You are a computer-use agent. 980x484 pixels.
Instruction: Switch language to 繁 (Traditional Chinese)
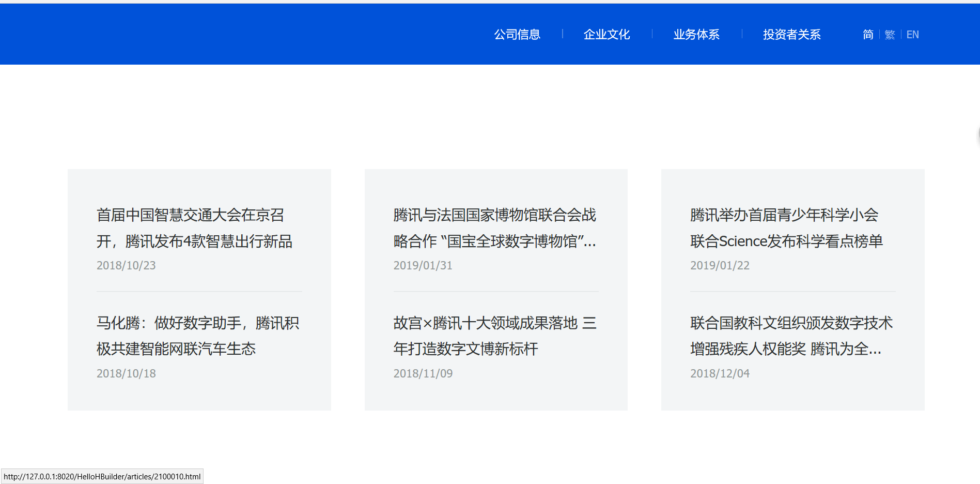coord(890,35)
